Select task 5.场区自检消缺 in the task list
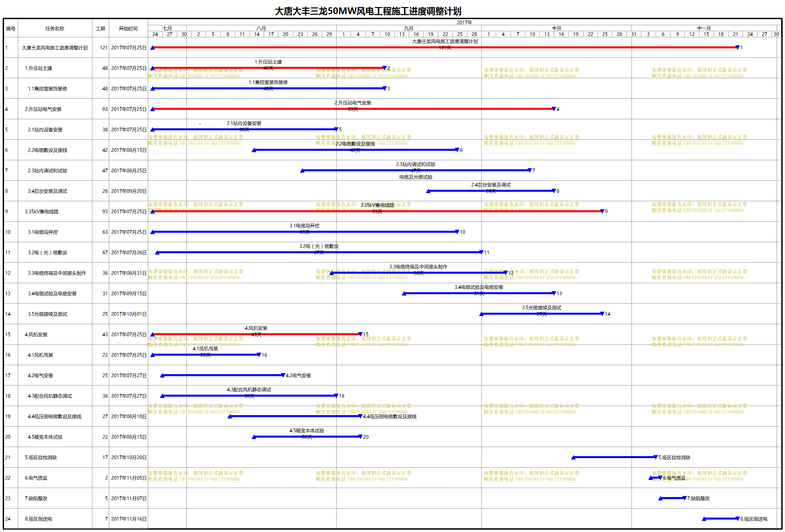 tap(41, 457)
